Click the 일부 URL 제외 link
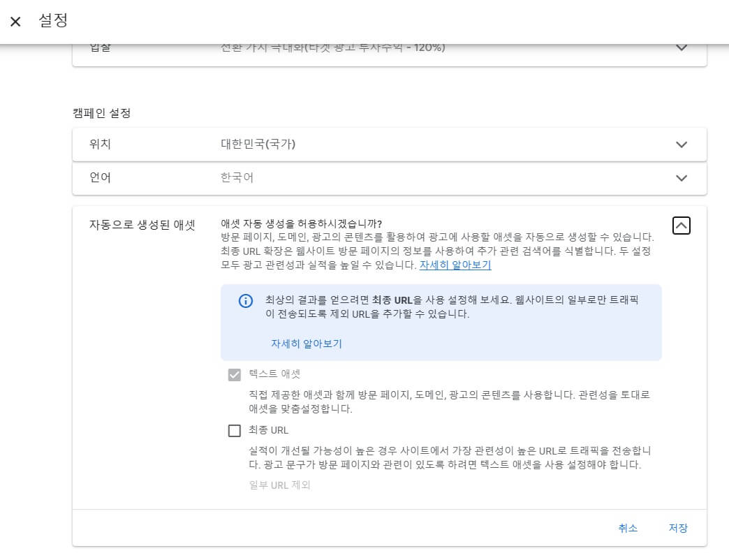This screenshot has height=560, width=729. point(279,485)
